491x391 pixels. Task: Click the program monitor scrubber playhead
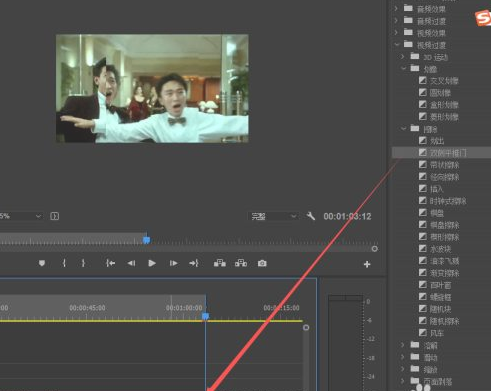pyautogui.click(x=146, y=240)
